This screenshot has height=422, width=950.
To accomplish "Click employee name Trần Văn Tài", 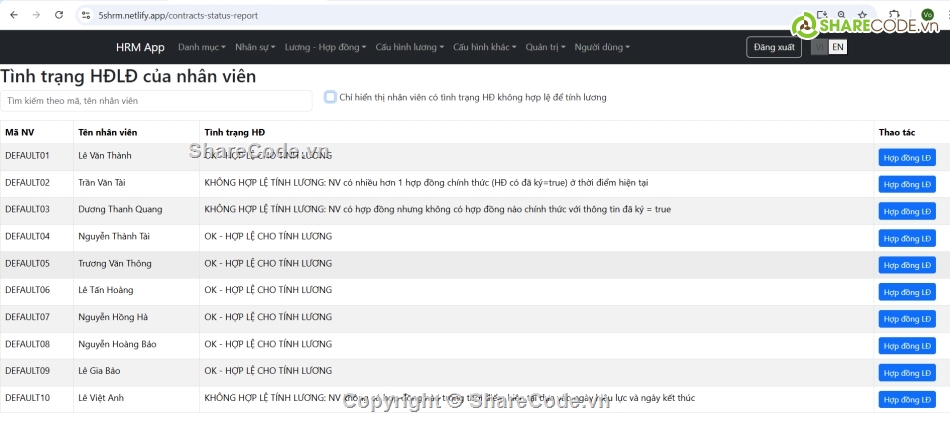I will 102,182.
